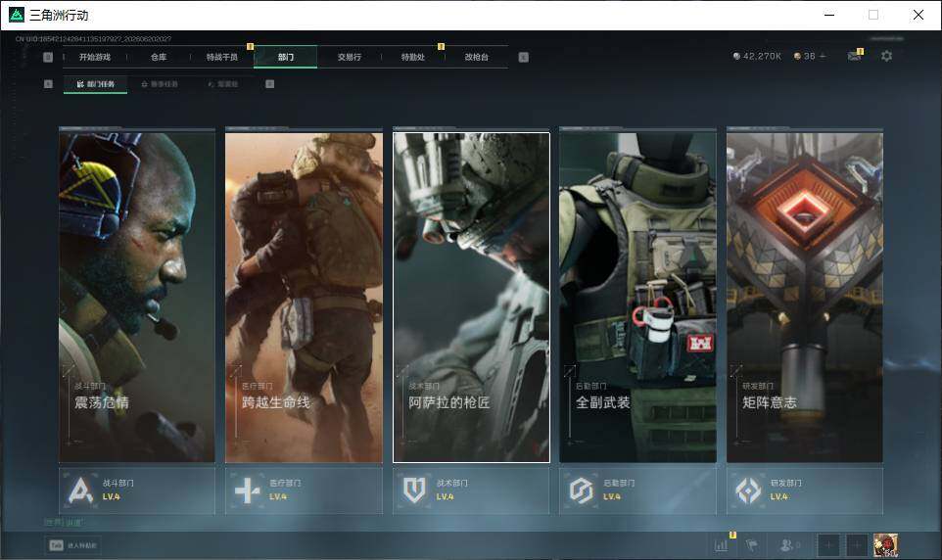Viewport: 942px width, 560px height.
Task: Open the 震荡危情 combat mission card
Action: pyautogui.click(x=137, y=298)
